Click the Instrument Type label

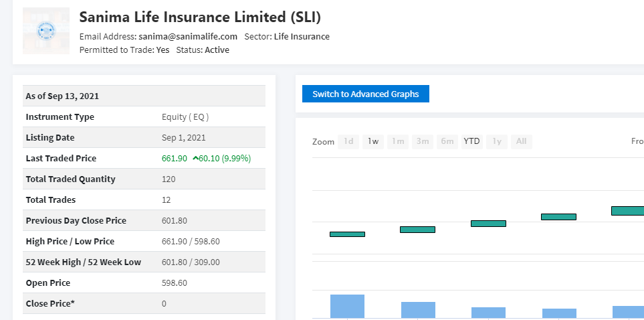pos(60,116)
